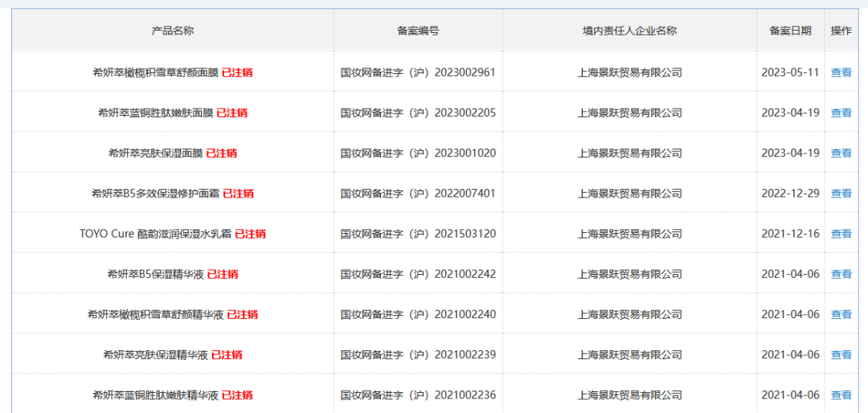Select product name 希妍萃蓝铜胜肽嫩肤精华液
868x413 pixels.
tap(156, 395)
